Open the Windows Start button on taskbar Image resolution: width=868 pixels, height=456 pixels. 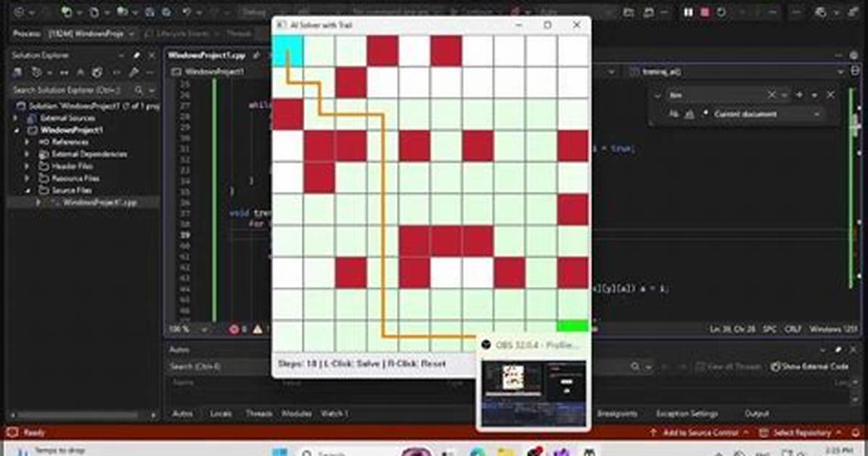(x=279, y=452)
